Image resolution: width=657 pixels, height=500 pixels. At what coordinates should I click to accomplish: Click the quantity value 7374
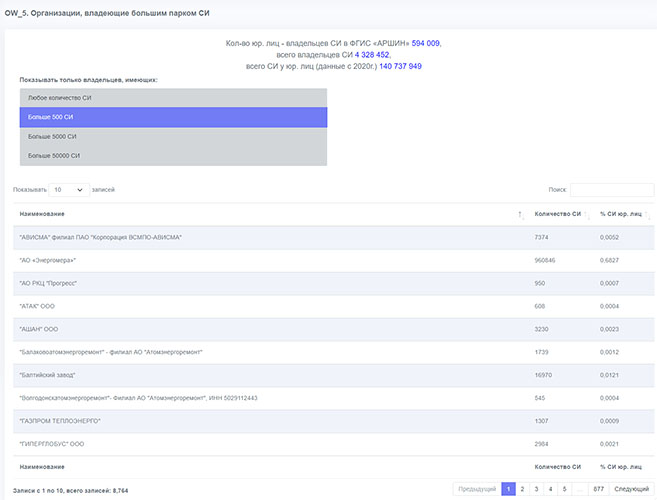tap(541, 238)
